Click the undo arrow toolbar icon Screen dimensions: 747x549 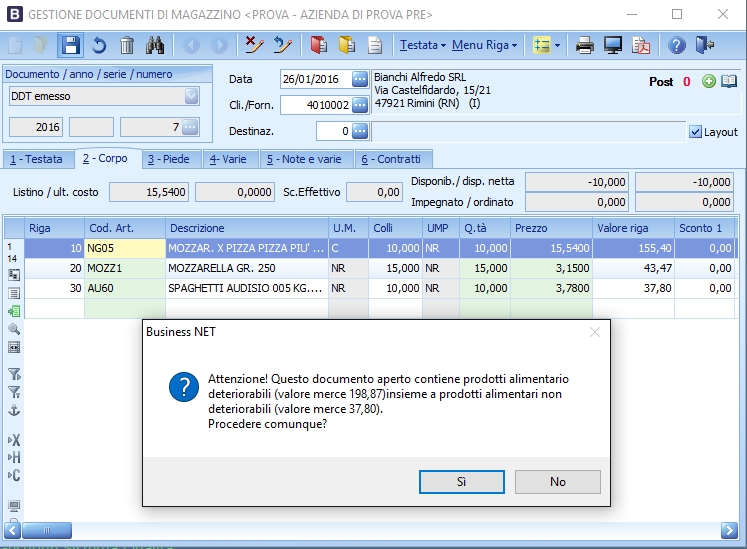point(99,45)
